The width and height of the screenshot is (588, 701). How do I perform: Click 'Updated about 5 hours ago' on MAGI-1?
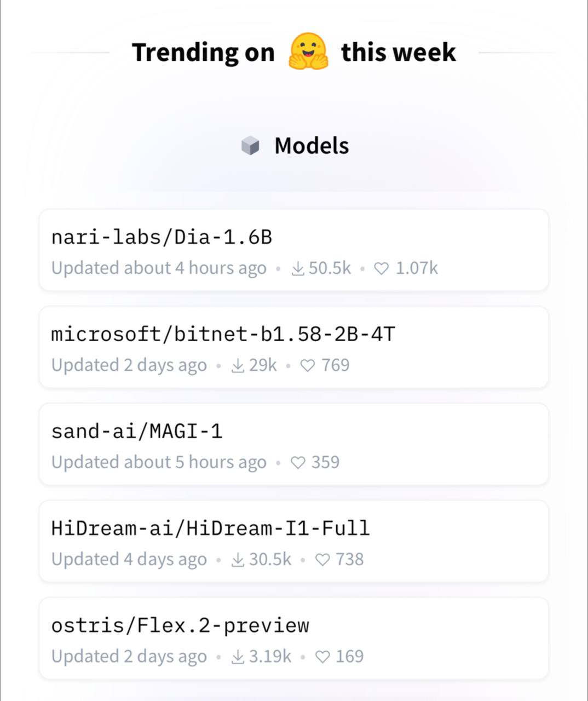(159, 463)
